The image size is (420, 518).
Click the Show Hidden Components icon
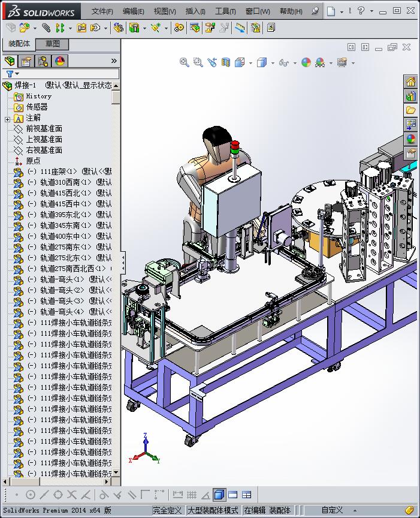118,28
